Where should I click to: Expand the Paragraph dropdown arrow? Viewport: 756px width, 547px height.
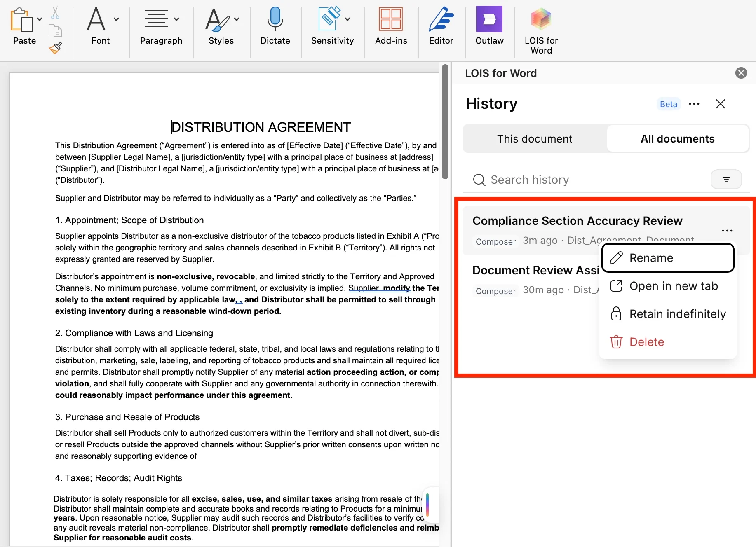click(x=176, y=19)
